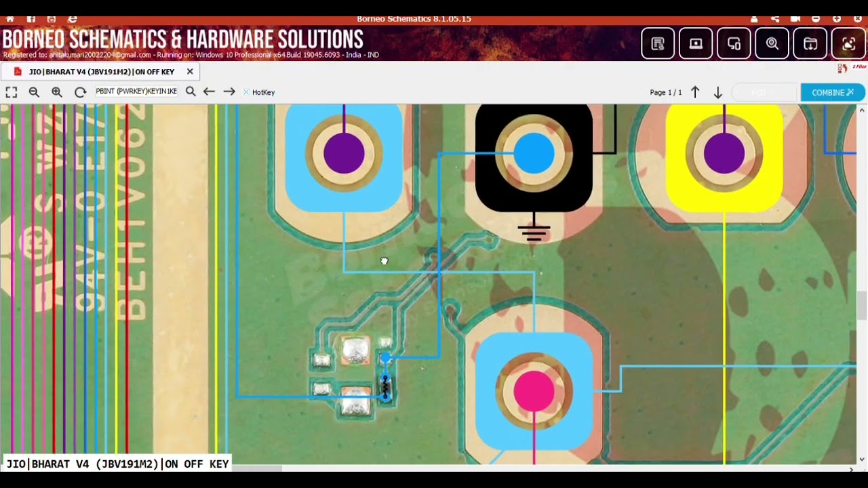Go to previous search result arrow
The width and height of the screenshot is (868, 488).
209,91
